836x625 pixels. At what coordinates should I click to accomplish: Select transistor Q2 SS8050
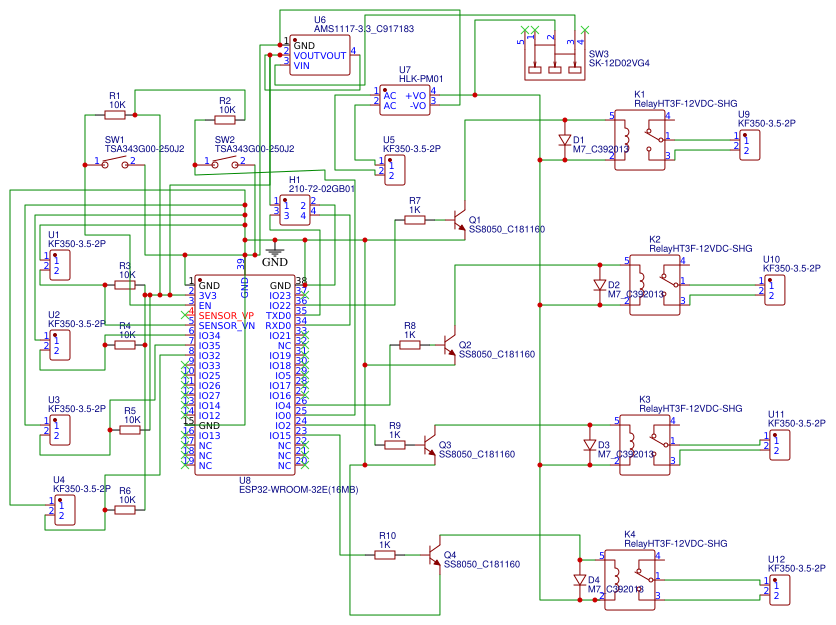tap(449, 345)
